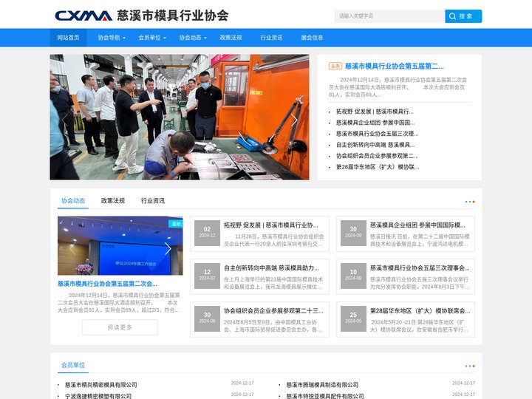Open card 慈溪市模具行业协会五届三次理事会...

coord(420,268)
